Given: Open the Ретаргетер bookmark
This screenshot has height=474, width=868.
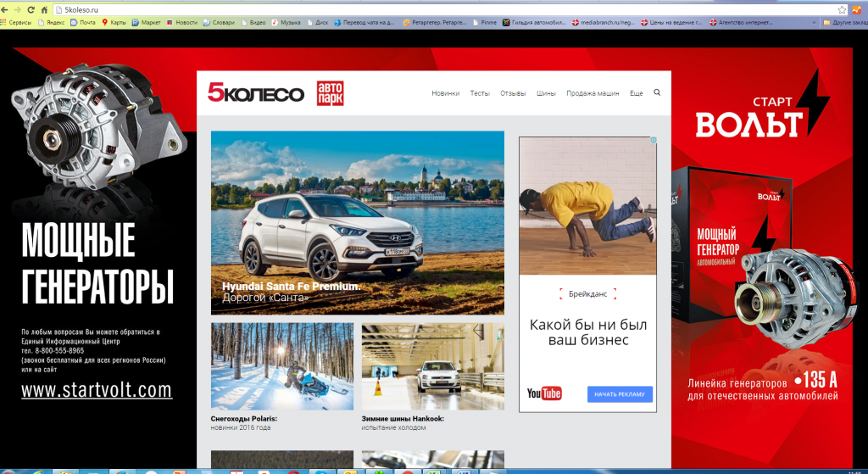Looking at the screenshot, I should 435,23.
